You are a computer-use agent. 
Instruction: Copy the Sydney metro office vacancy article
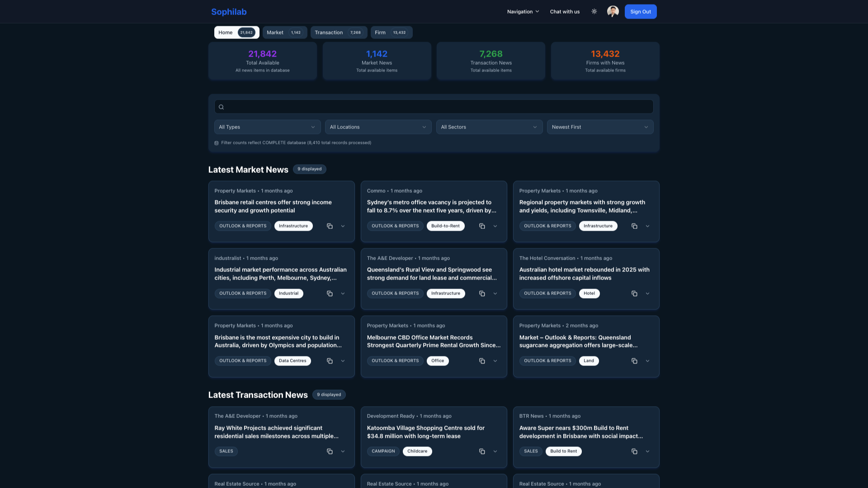pyautogui.click(x=482, y=226)
